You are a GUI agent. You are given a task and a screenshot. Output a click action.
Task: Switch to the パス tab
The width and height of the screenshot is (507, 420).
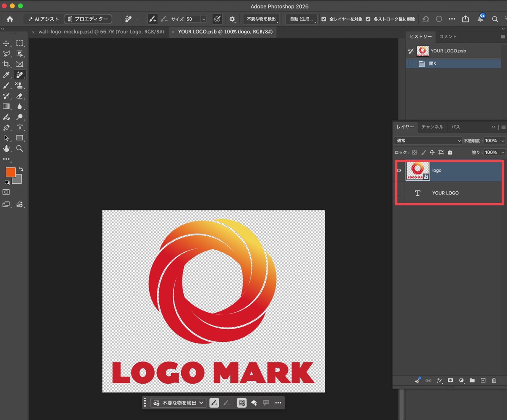click(x=455, y=127)
